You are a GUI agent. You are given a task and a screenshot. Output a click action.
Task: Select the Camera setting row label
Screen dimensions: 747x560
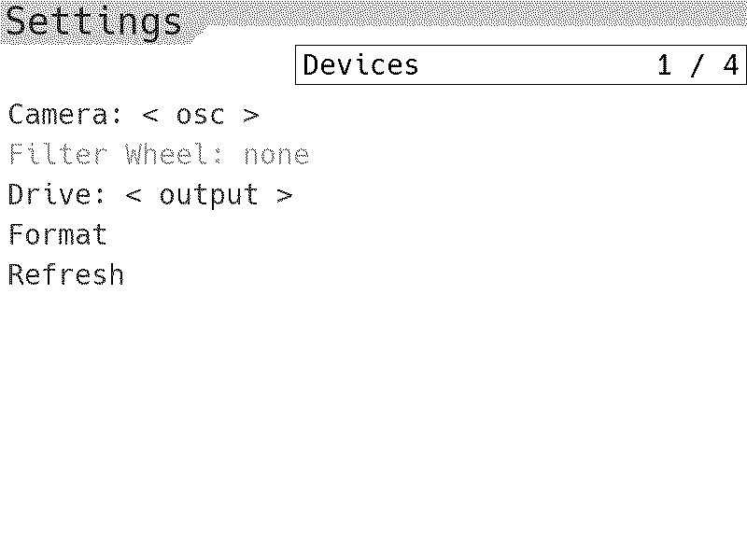pos(65,115)
